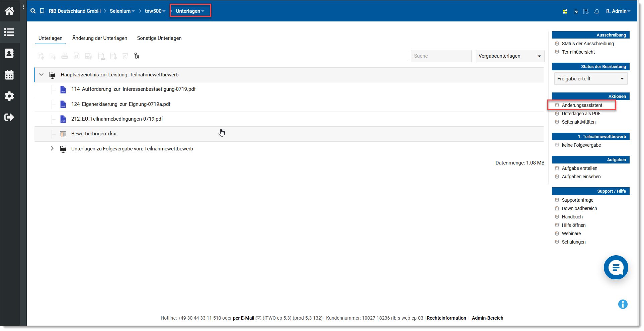Viewport: 644px width, 331px height.
Task: Click the Änderungsassistent action link
Action: [x=582, y=105]
